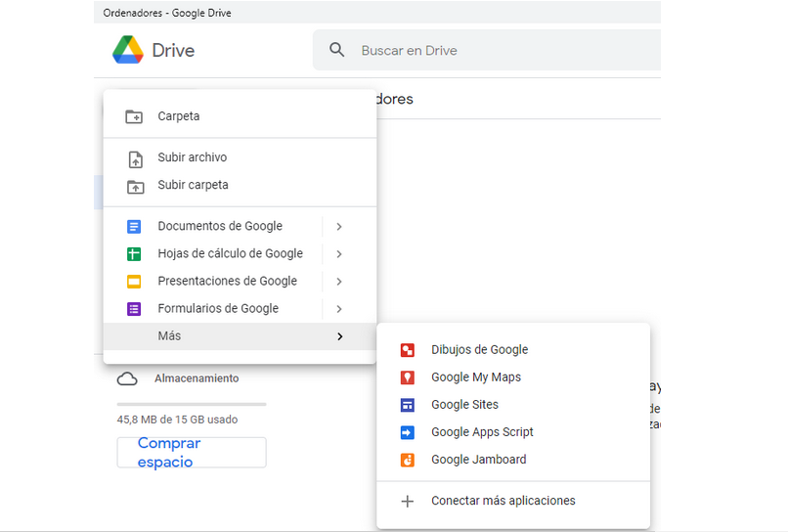Expand Formularios de Google submenu arrow
Image resolution: width=788 pixels, height=532 pixels.
(339, 309)
